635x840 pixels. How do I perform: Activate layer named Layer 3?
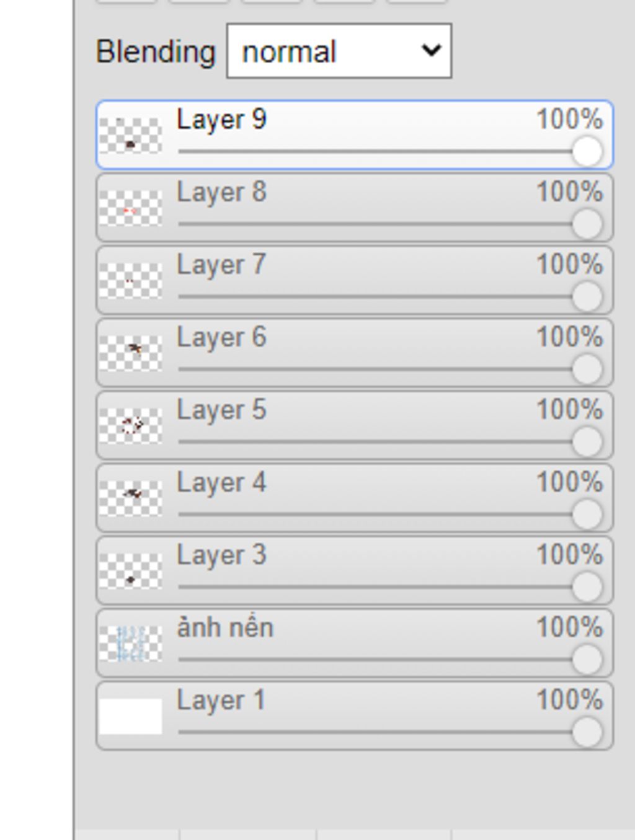tap(354, 570)
